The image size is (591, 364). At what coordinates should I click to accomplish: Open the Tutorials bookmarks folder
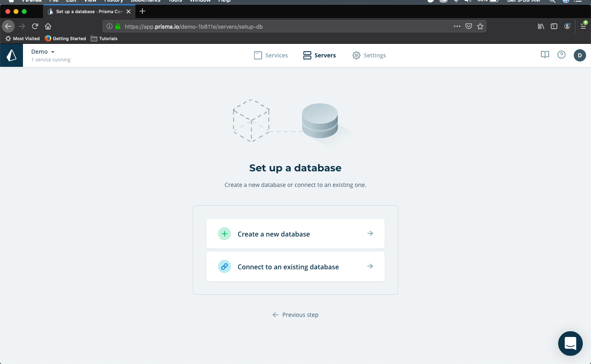(x=104, y=39)
